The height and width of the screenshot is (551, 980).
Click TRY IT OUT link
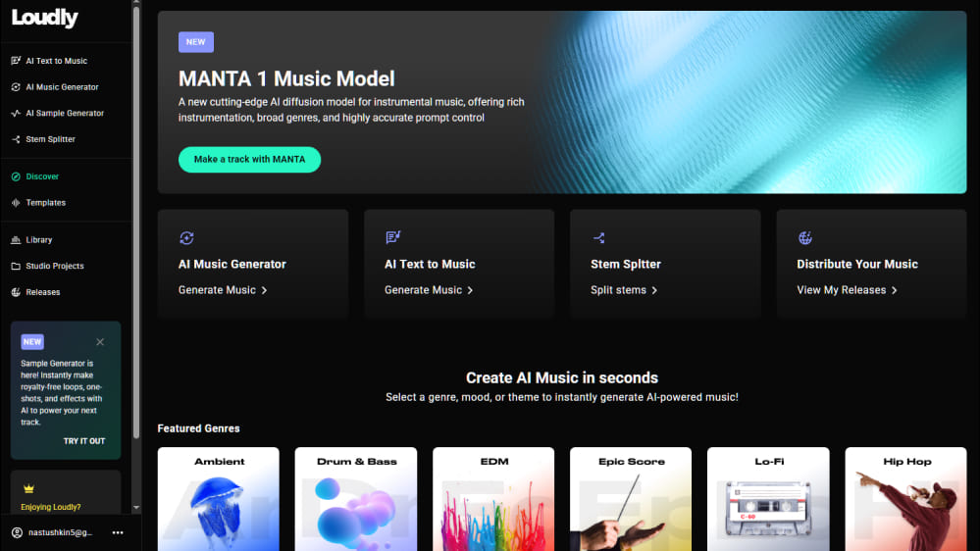(84, 441)
